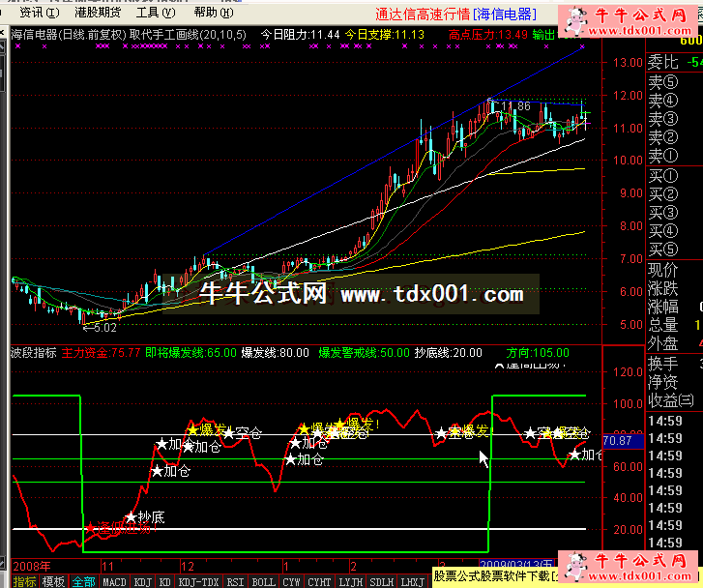Switch to the CYW indicator tab
The image size is (703, 588).
pyautogui.click(x=291, y=582)
